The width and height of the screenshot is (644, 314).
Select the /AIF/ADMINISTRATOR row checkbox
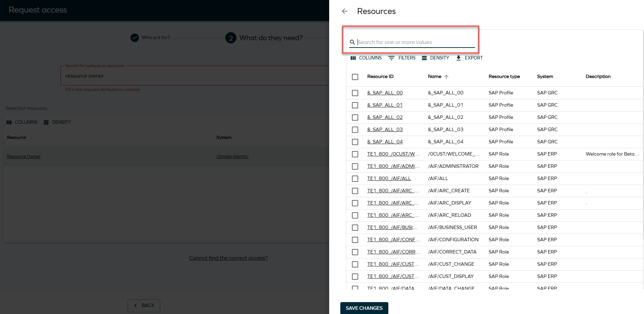[x=355, y=166]
